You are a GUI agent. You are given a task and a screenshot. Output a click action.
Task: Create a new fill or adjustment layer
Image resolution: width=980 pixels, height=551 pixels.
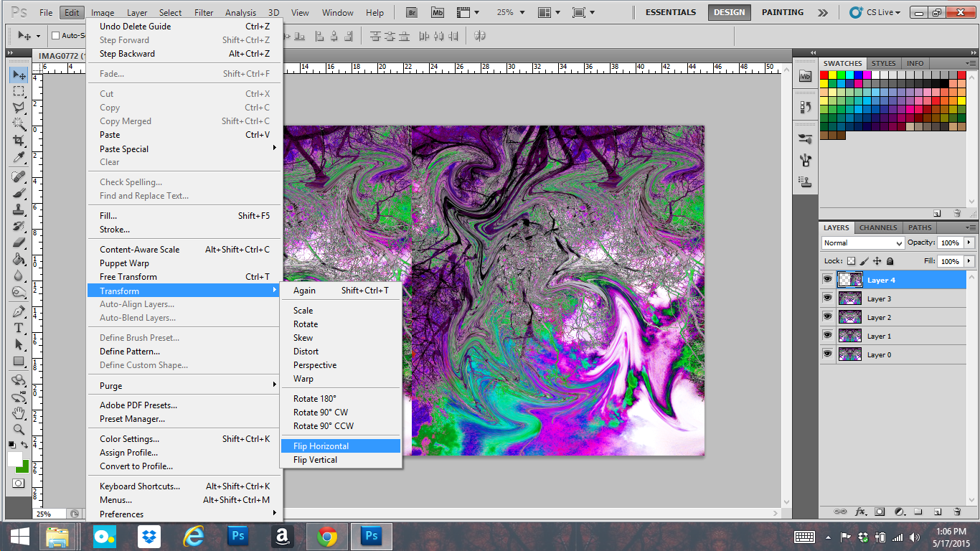900,512
